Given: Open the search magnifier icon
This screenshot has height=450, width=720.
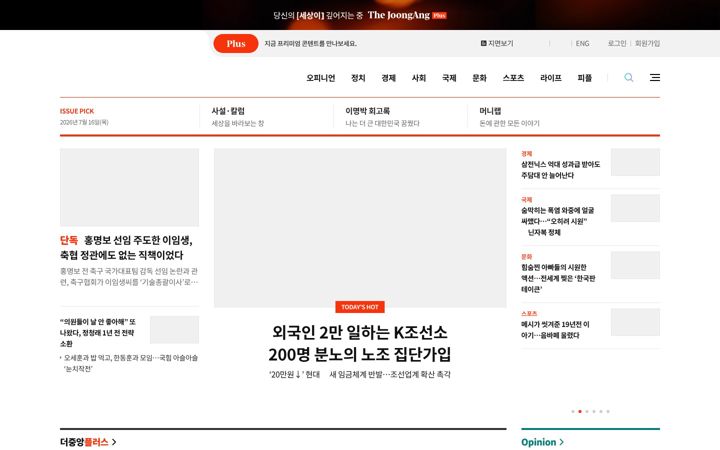Looking at the screenshot, I should (x=629, y=78).
